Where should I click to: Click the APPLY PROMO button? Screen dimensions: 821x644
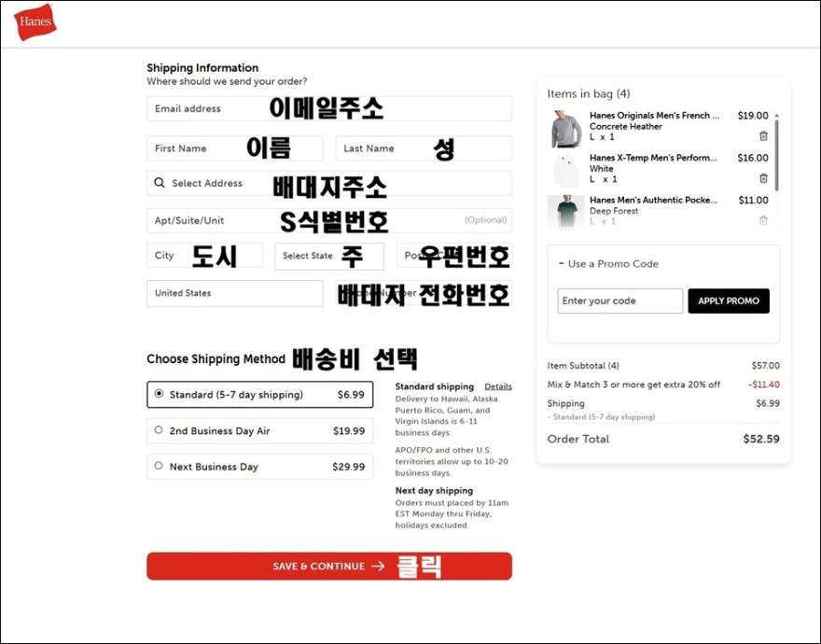click(729, 301)
